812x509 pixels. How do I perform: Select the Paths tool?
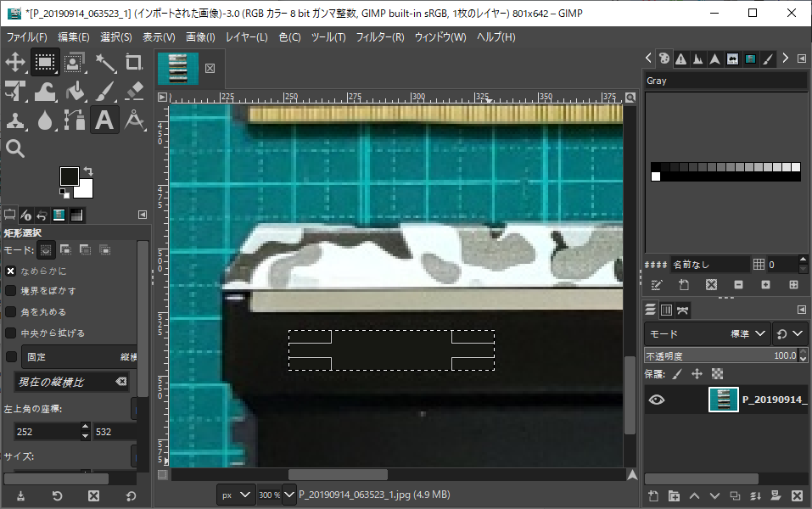(x=75, y=120)
